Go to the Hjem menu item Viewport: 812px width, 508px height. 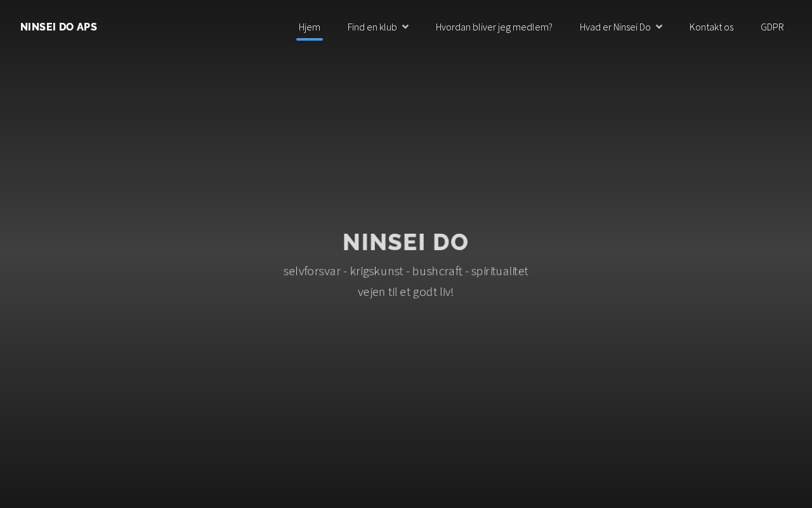coord(310,27)
